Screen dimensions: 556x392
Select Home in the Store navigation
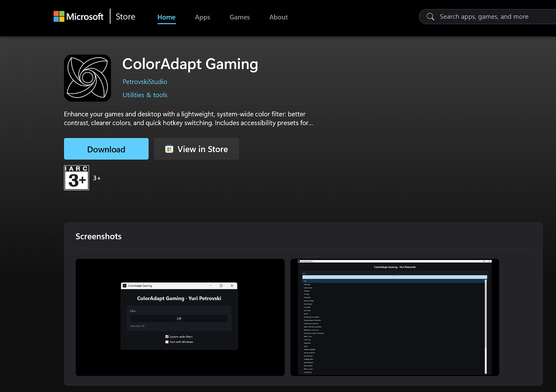(x=166, y=17)
